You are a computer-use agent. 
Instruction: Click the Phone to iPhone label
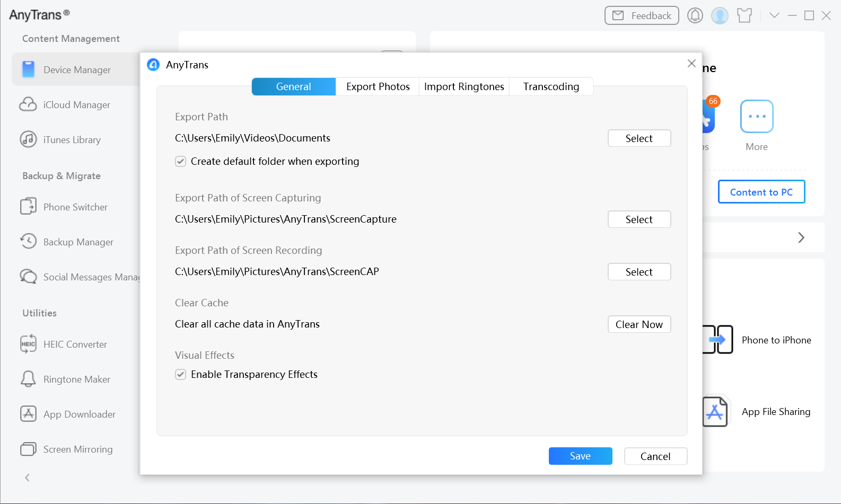point(776,340)
